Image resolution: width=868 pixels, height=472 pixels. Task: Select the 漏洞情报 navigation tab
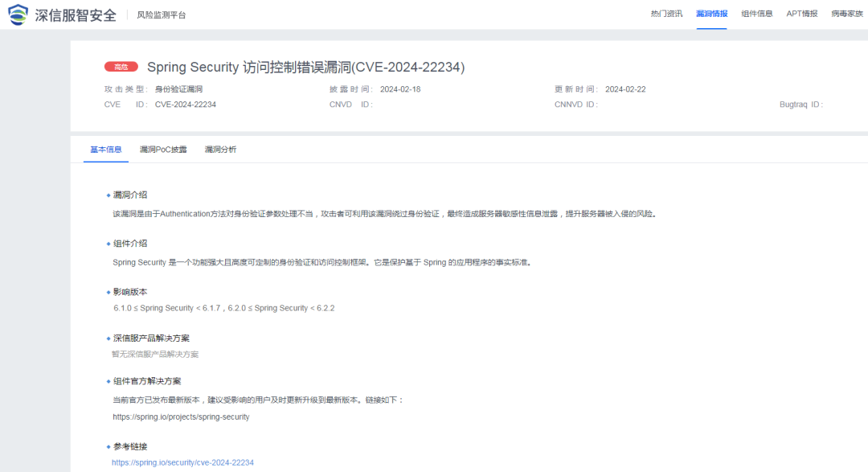click(711, 14)
